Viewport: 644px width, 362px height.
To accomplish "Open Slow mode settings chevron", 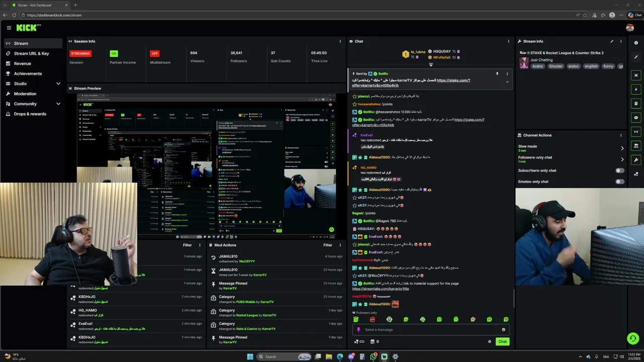I will coord(622,148).
